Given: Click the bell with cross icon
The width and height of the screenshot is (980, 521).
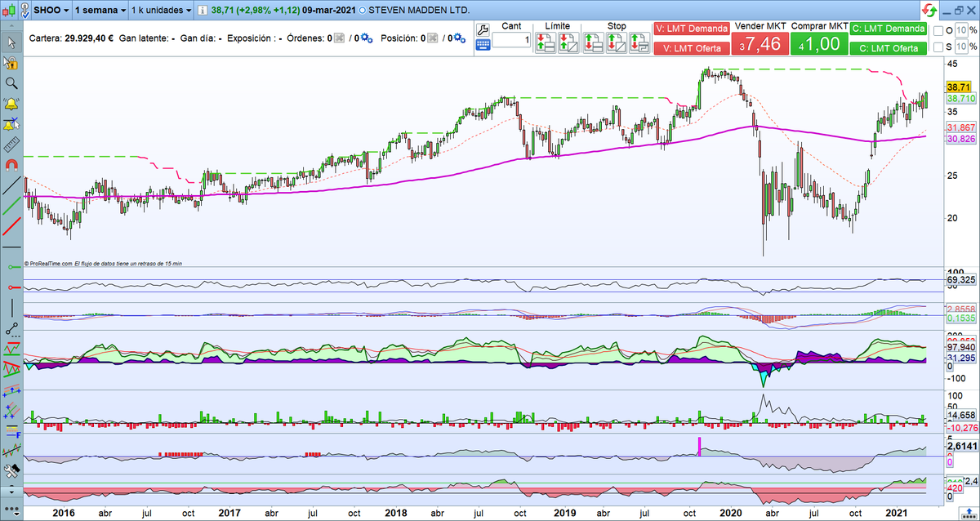Looking at the screenshot, I should point(11,124).
